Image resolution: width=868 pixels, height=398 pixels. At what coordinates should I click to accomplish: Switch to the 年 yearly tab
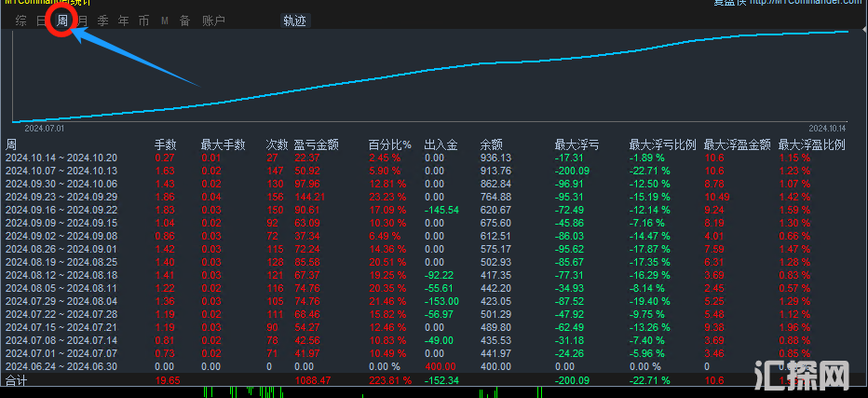pyautogui.click(x=123, y=21)
